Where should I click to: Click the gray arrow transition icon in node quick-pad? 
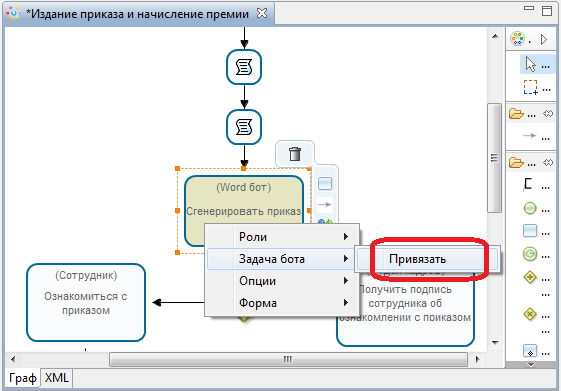coord(325,205)
